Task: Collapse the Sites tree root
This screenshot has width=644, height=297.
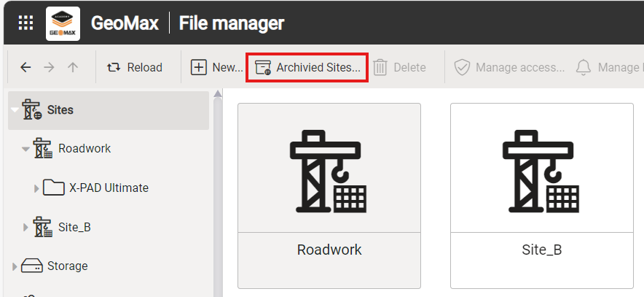Action: coord(15,110)
